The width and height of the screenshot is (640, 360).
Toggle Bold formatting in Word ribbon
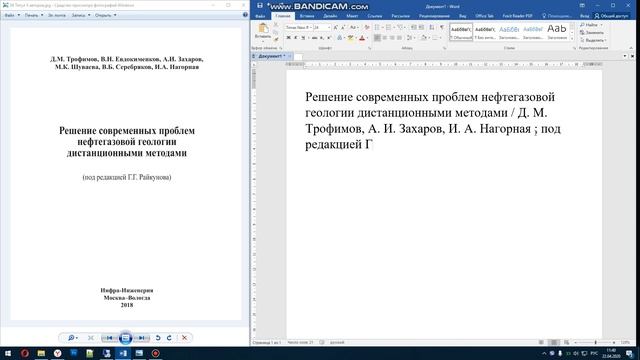tap(288, 38)
